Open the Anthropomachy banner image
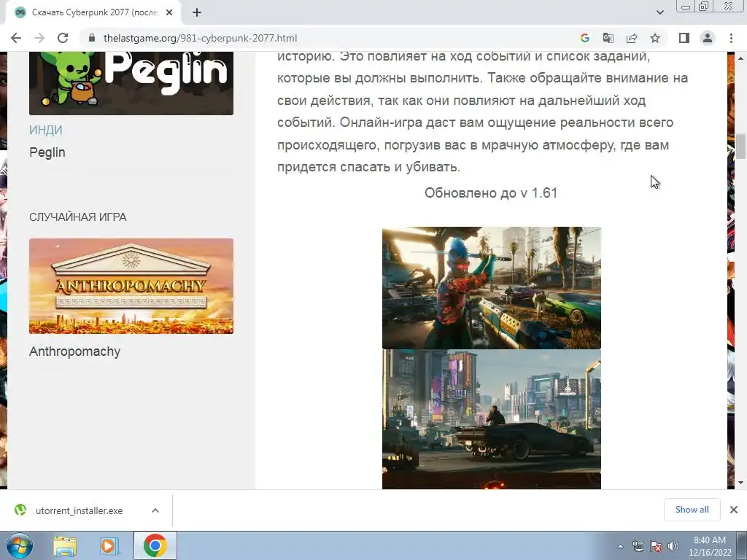This screenshot has width=747, height=560. 131,286
